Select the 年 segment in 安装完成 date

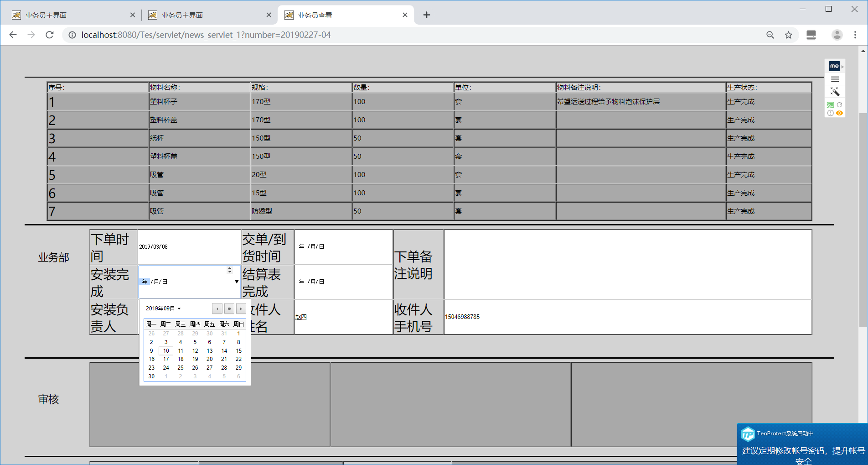(145, 282)
